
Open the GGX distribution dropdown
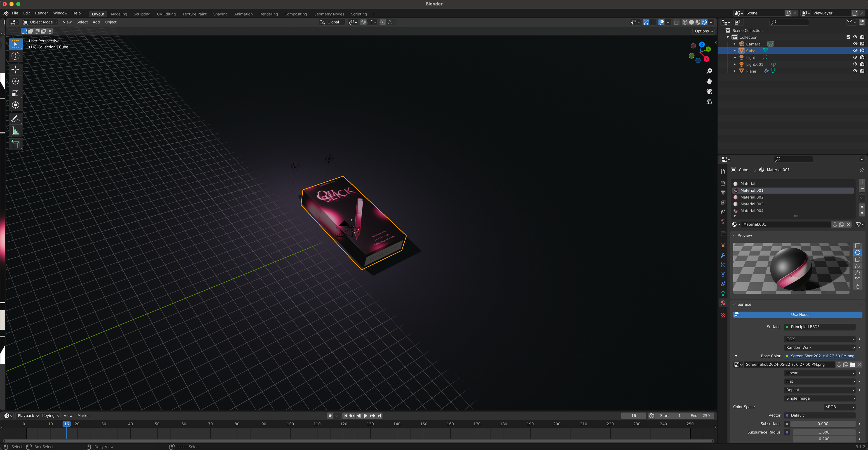[x=819, y=339]
